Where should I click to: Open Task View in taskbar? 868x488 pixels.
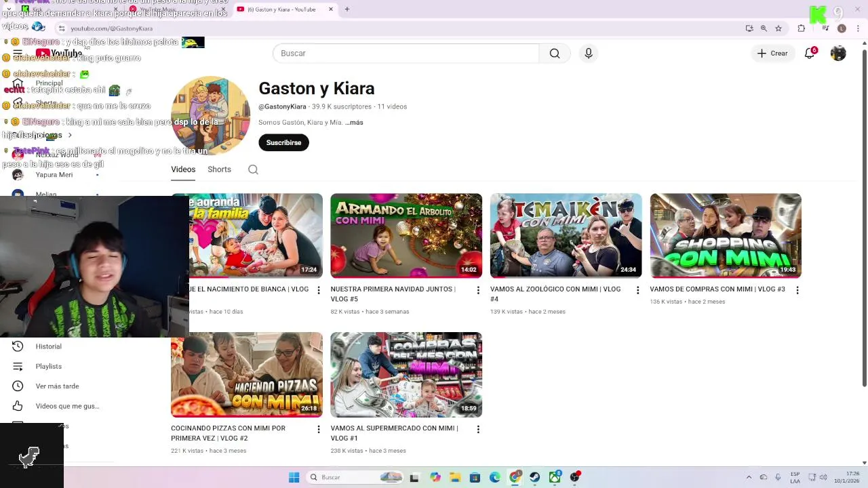(414, 478)
